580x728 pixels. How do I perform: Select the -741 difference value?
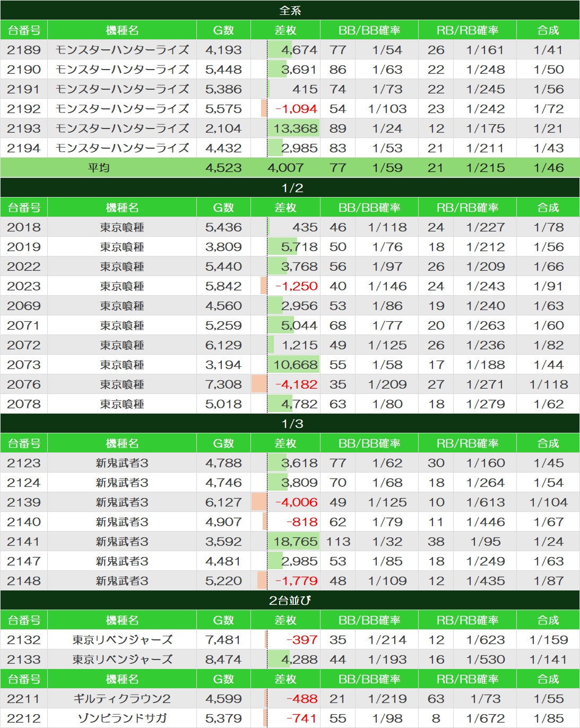(x=302, y=718)
